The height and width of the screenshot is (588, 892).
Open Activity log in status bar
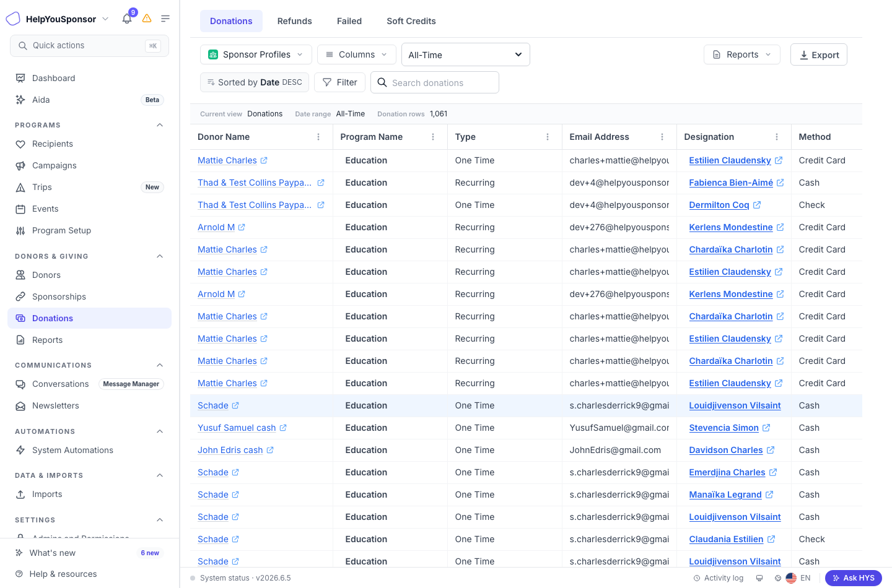coord(719,578)
